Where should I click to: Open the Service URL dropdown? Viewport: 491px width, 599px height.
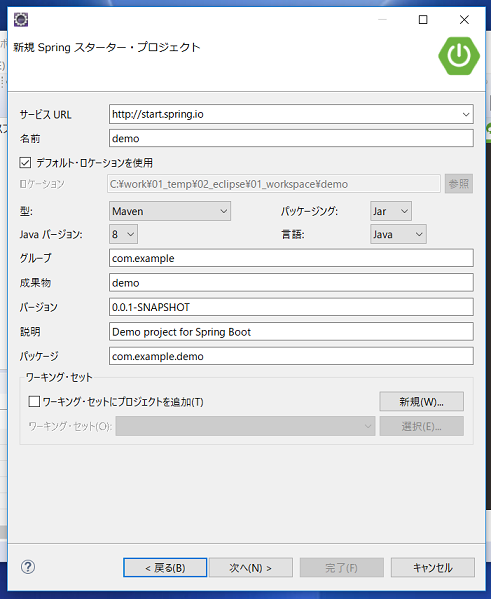[466, 114]
